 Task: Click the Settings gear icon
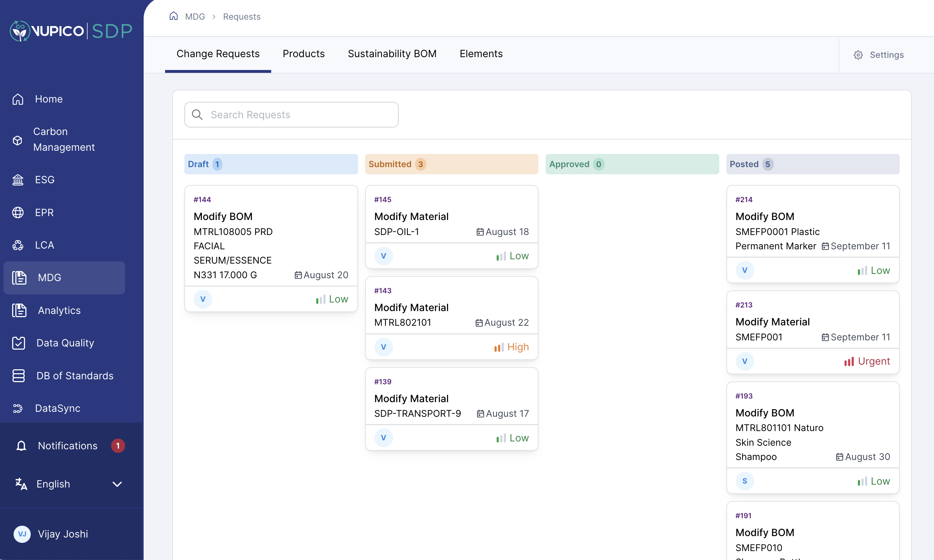(858, 55)
